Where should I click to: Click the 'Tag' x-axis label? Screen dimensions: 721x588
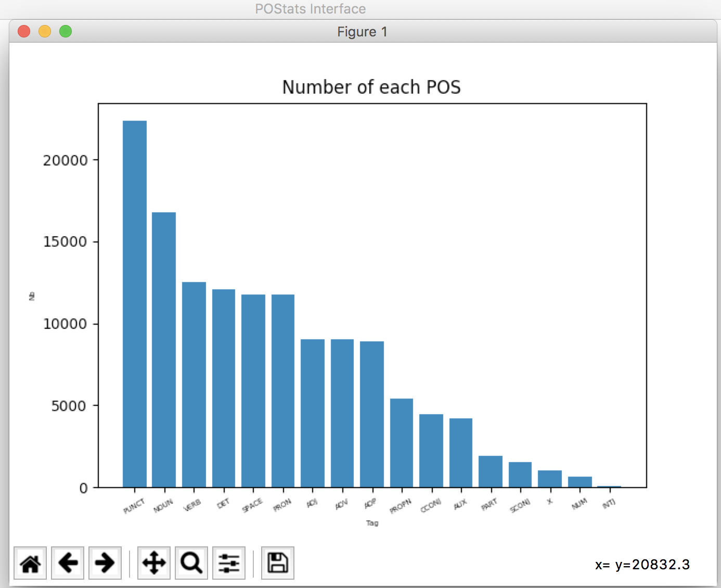coord(372,523)
